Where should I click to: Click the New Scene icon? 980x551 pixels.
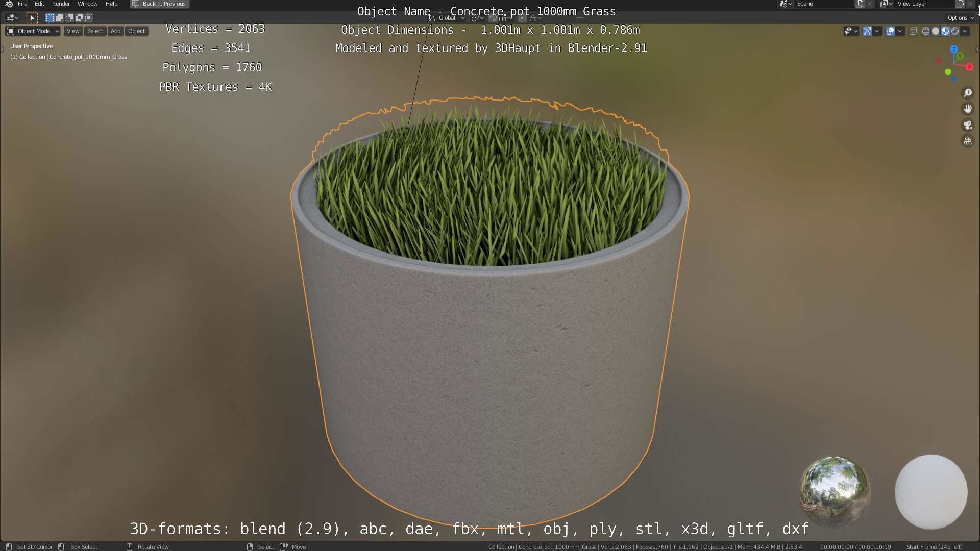click(860, 4)
